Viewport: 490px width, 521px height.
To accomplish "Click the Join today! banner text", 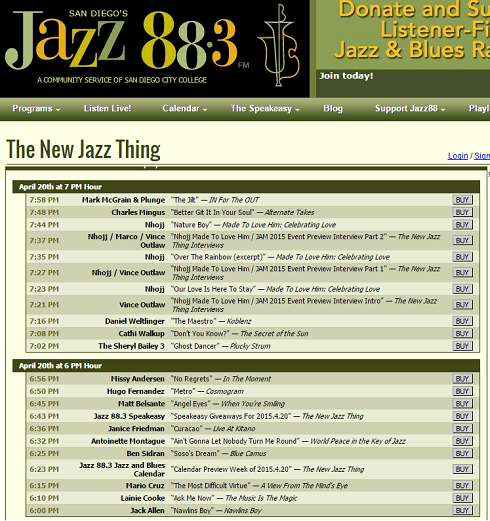I will [x=346, y=76].
